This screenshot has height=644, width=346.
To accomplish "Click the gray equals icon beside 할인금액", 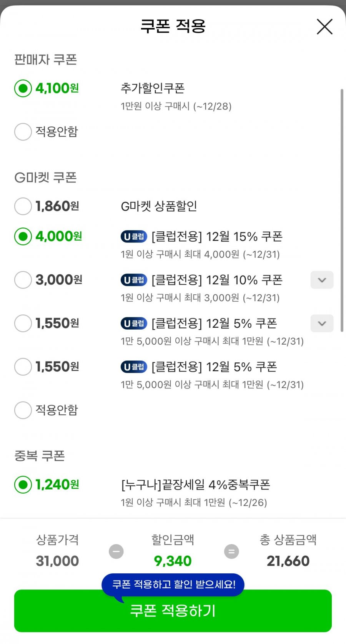I will click(x=231, y=551).
